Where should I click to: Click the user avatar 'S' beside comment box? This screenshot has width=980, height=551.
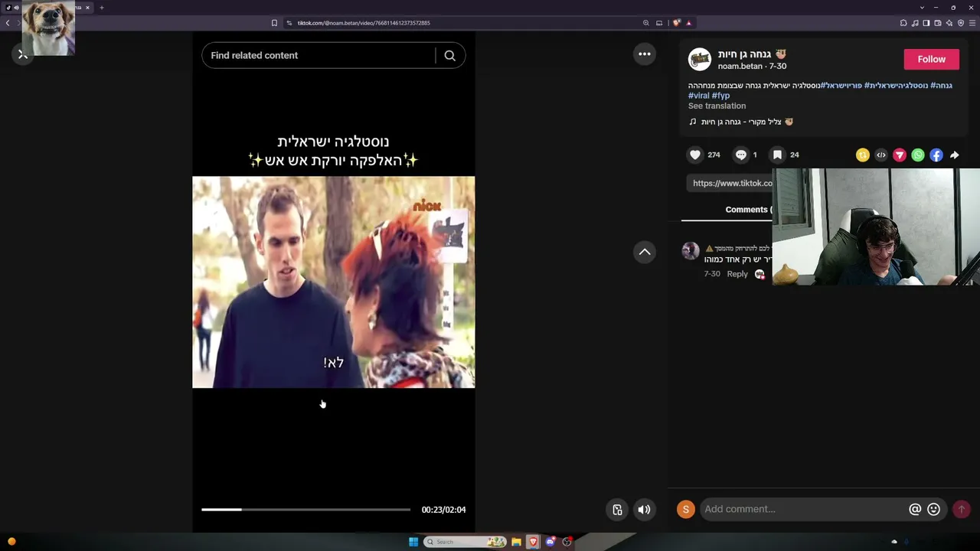[x=686, y=509]
